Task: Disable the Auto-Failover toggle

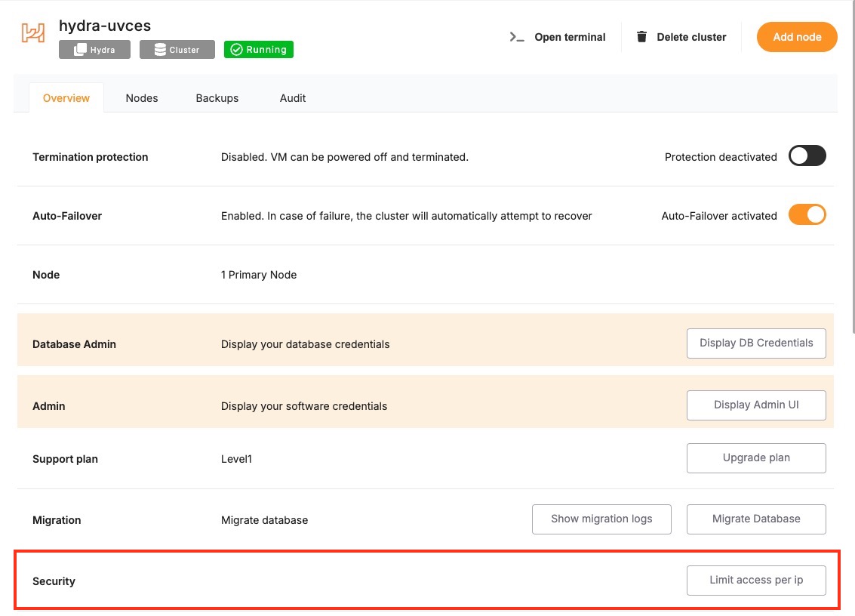Action: (807, 215)
